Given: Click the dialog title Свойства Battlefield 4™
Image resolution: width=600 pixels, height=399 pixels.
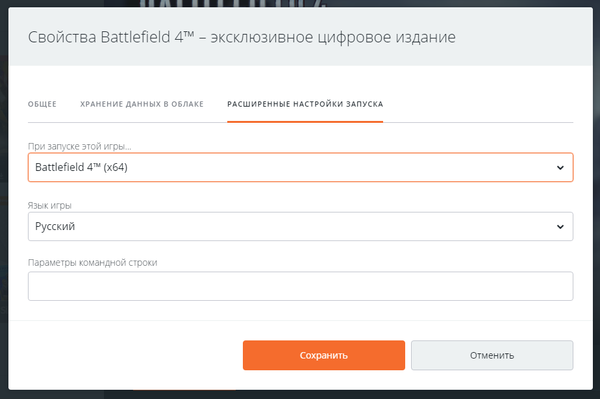Looking at the screenshot, I should 111,37.
